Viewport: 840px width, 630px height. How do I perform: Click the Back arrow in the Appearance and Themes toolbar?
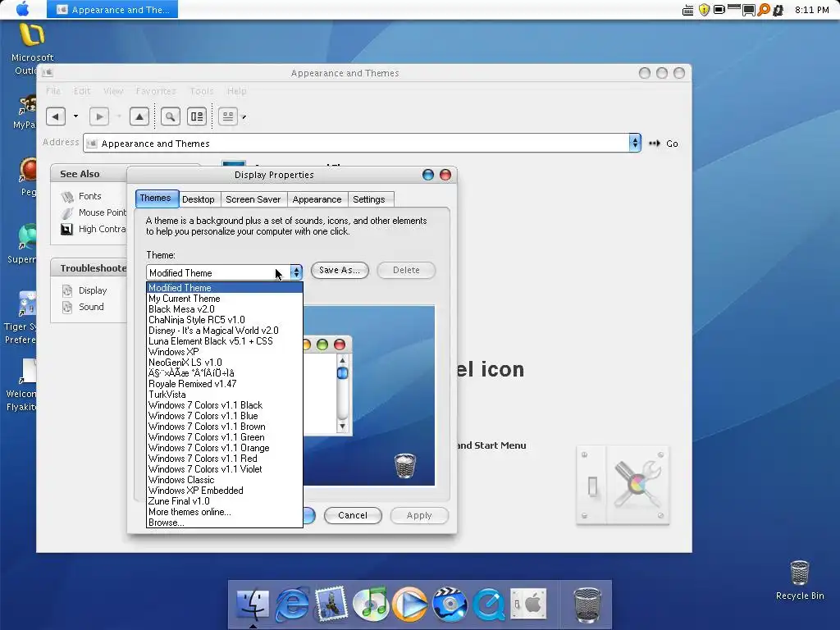(56, 116)
